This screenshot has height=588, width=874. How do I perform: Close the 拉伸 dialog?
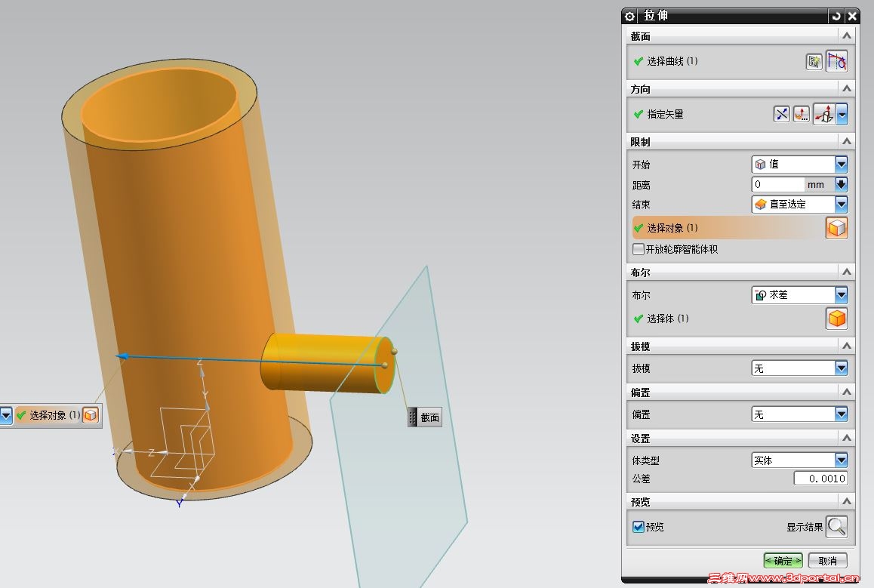pos(851,16)
